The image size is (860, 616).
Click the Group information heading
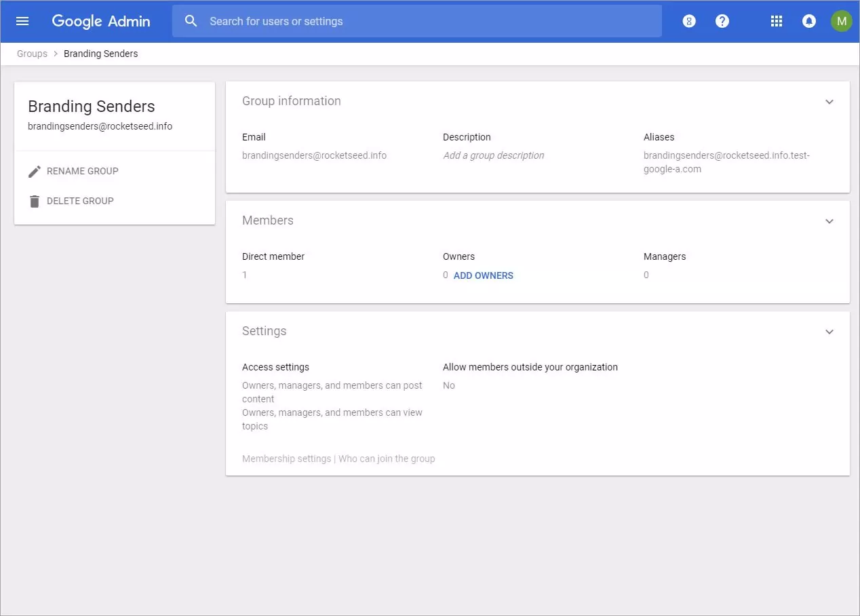292,101
